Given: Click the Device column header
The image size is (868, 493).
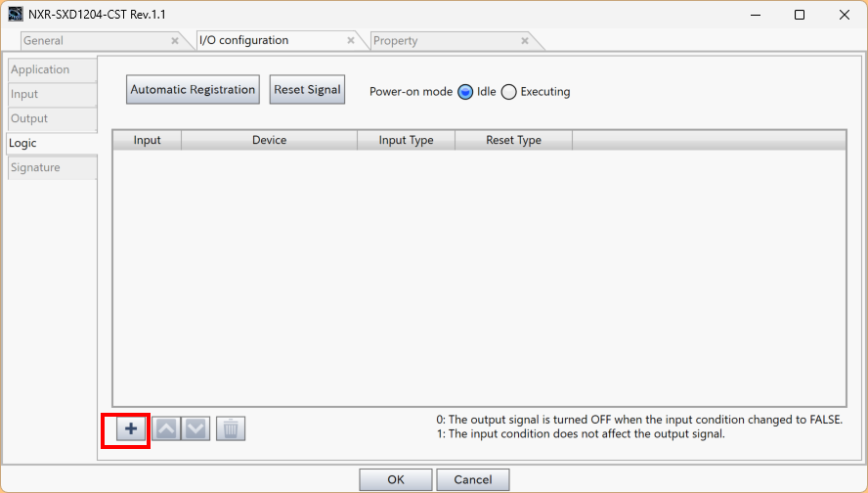Looking at the screenshot, I should coord(269,140).
